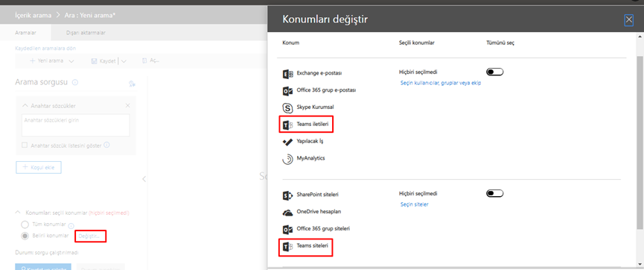
Task: Toggle Tümünü seç switch for SharePoint sites
Action: (494, 193)
